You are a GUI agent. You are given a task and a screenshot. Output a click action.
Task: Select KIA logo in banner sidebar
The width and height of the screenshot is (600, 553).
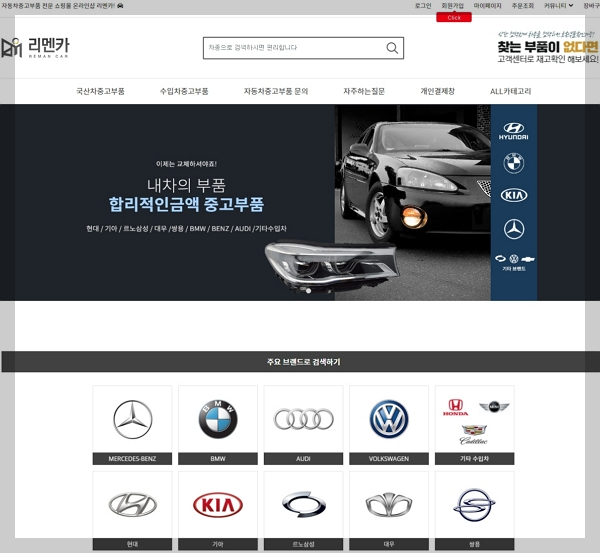click(x=514, y=196)
